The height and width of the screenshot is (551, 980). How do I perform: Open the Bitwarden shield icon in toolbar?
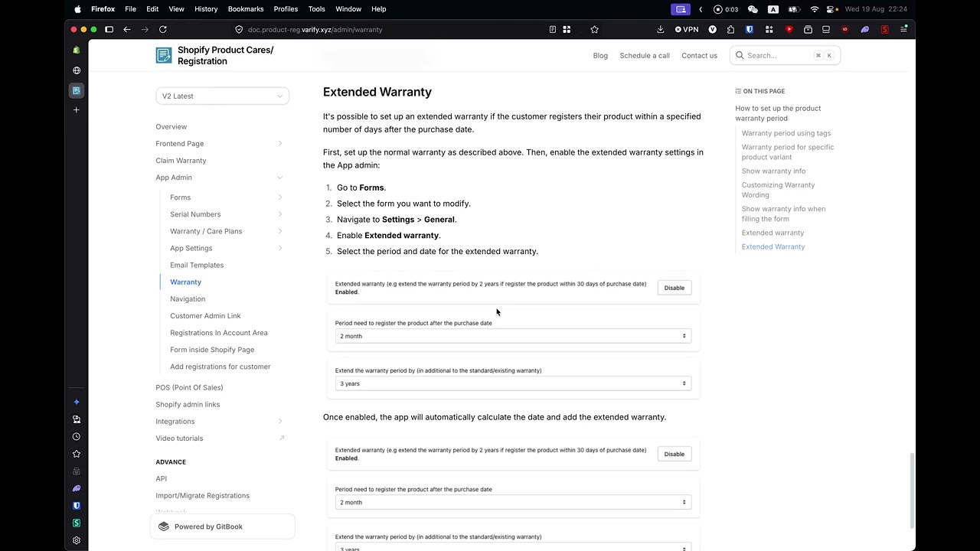750,29
